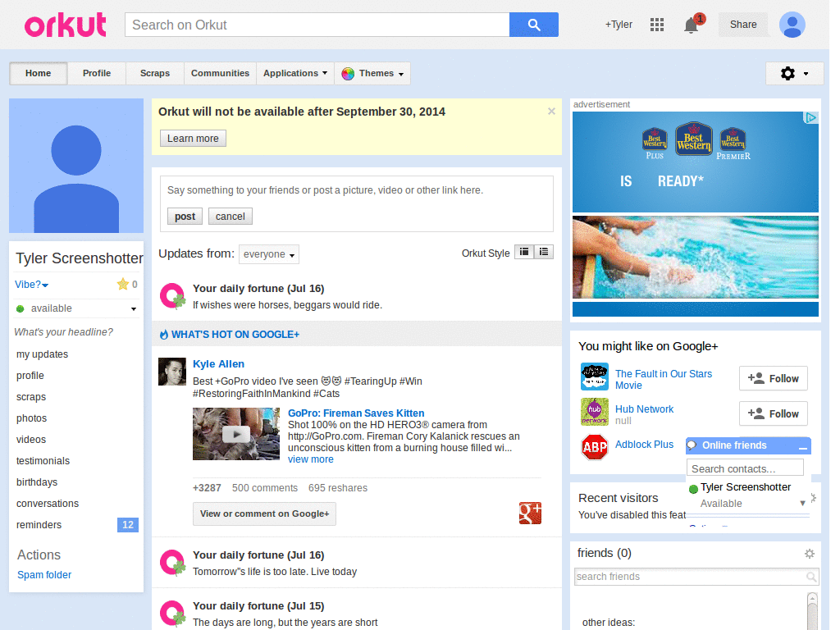Click View or comment on Google+
The image size is (840, 630).
coord(265,514)
